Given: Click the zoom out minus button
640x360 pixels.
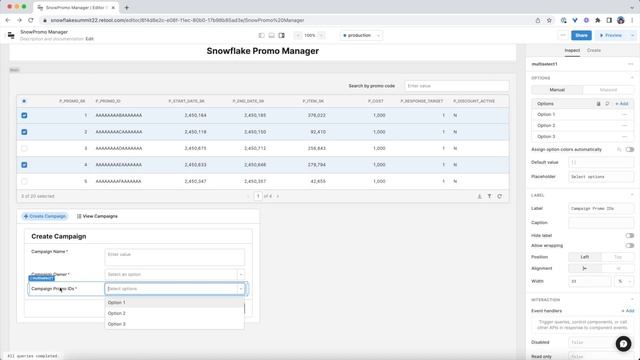Looking at the screenshot, I should tap(298, 36).
